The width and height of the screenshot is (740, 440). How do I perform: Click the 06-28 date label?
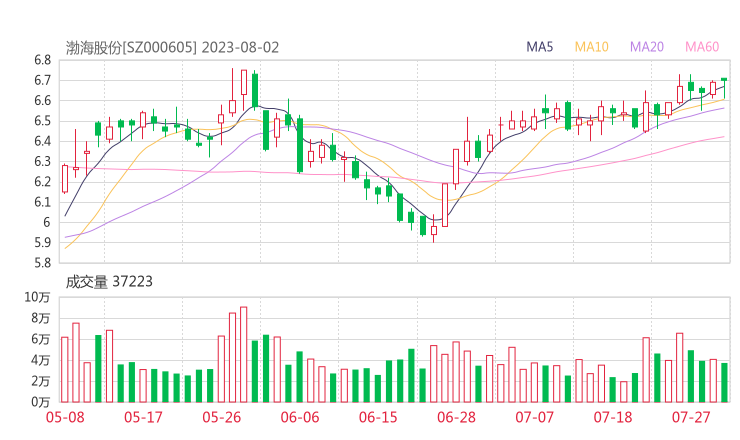click(x=456, y=417)
